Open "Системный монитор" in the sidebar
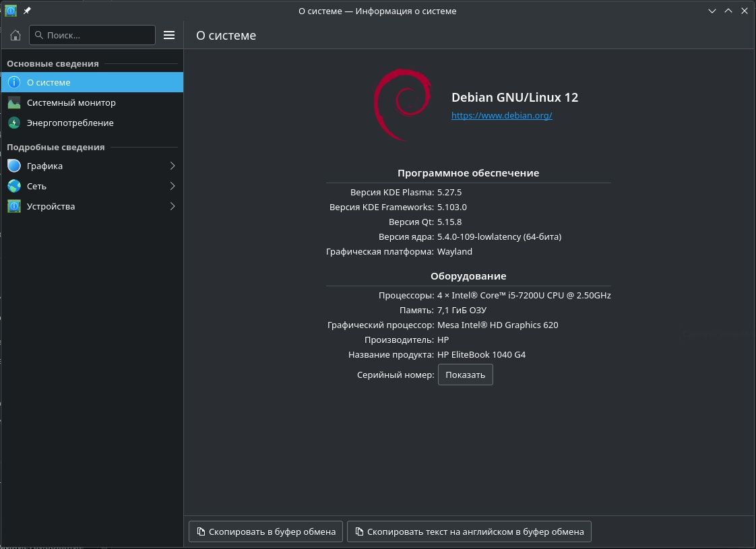This screenshot has height=549, width=756. point(92,102)
